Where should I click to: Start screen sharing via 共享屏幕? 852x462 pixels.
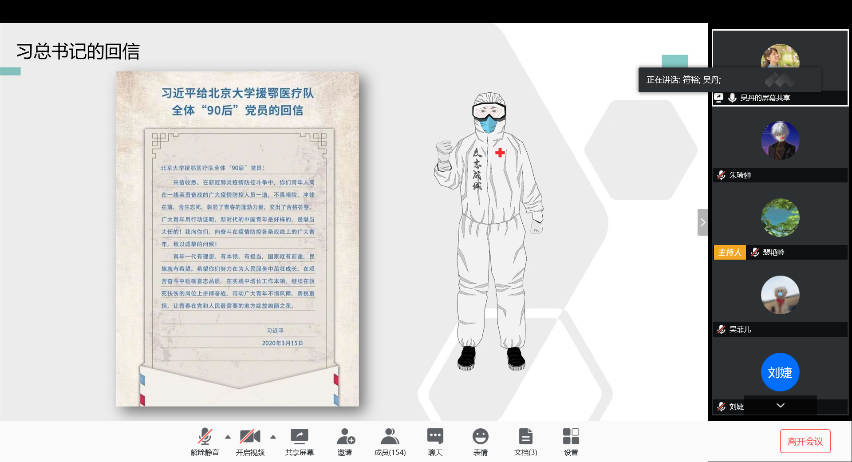click(299, 441)
